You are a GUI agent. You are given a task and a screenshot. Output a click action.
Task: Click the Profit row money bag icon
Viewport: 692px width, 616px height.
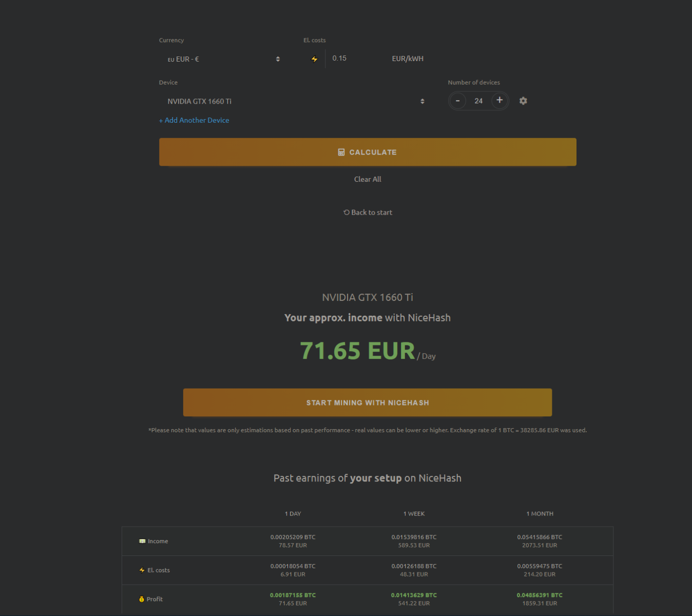coord(142,599)
